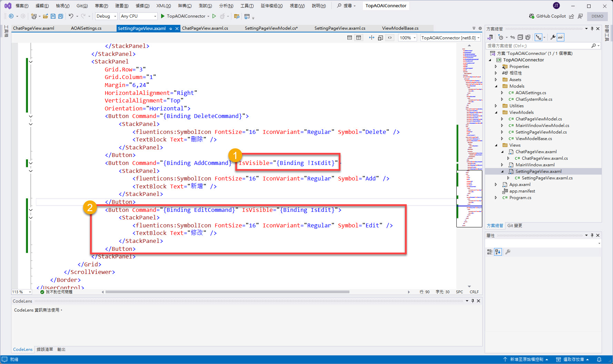Open the Debug configuration dropdown
The image size is (613, 364).
click(x=106, y=16)
